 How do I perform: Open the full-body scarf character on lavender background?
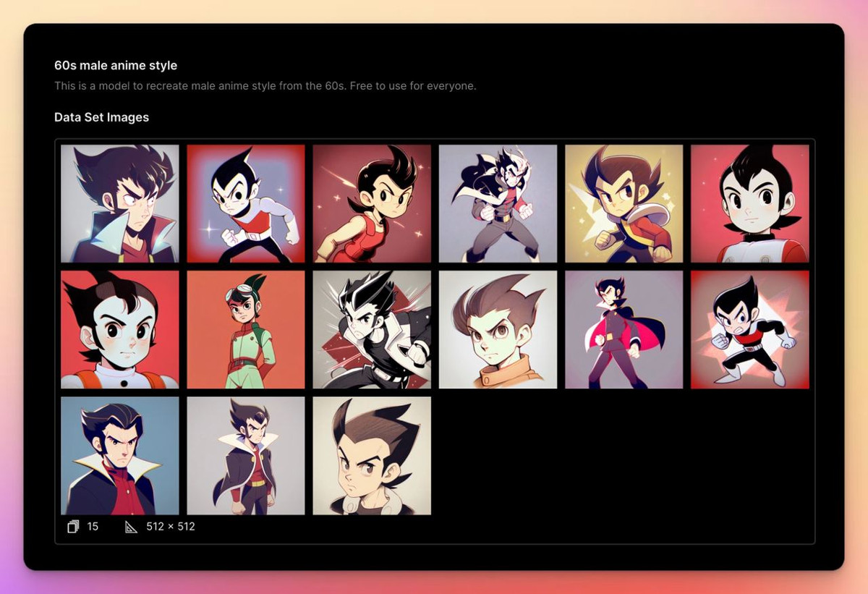click(498, 203)
